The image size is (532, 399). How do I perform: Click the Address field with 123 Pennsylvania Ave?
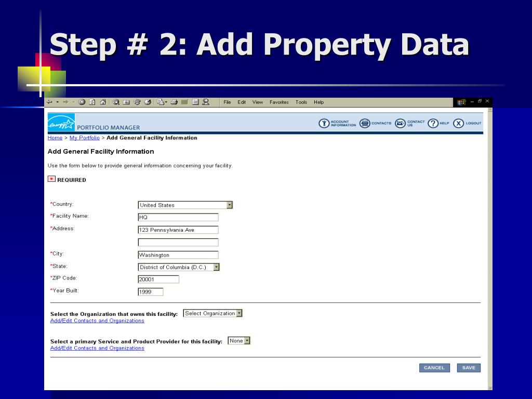(178, 230)
